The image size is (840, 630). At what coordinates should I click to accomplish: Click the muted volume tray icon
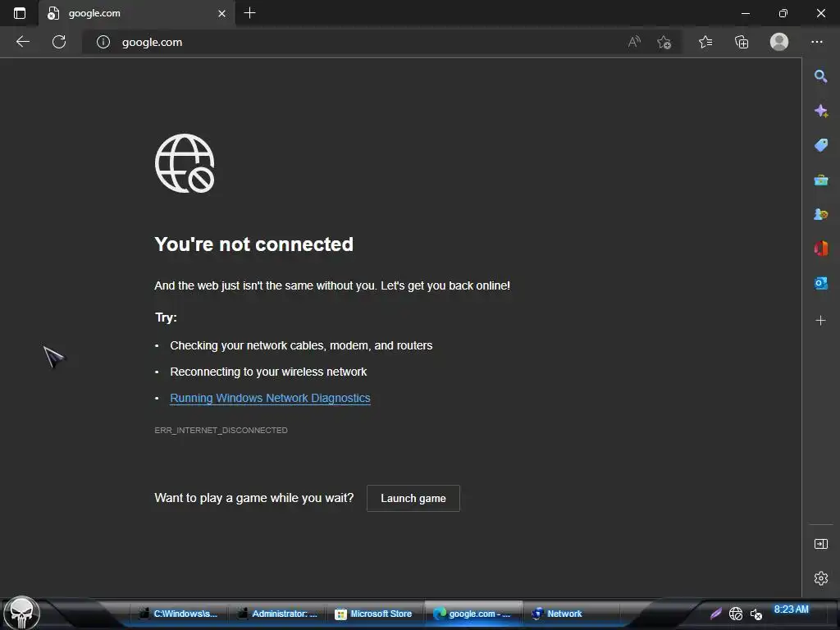click(x=756, y=614)
